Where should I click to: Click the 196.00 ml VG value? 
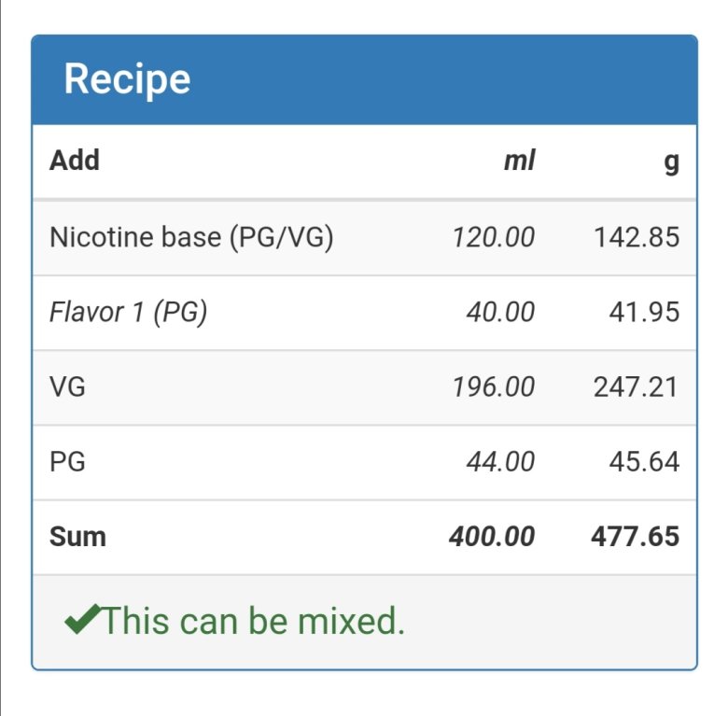tap(494, 386)
